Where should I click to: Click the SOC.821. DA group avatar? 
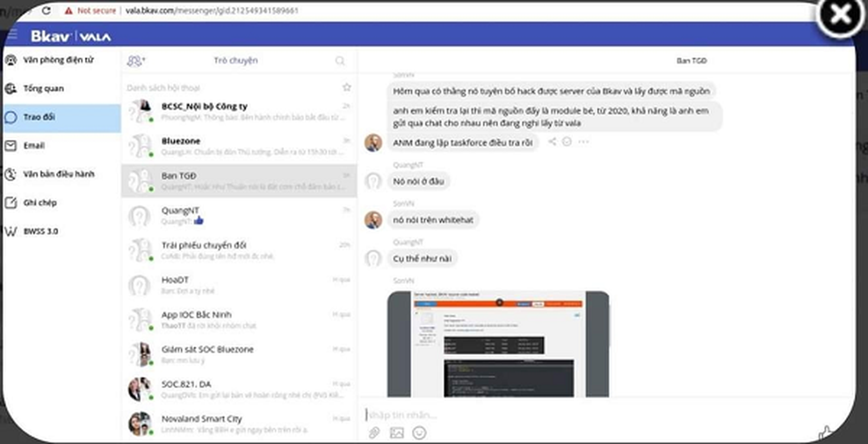[140, 389]
